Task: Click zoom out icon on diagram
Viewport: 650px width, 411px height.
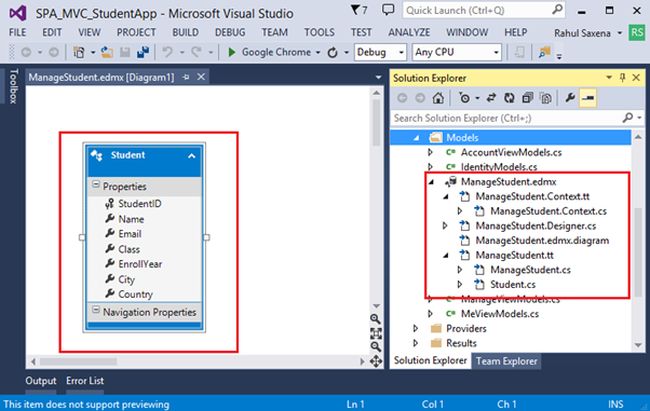Action: click(376, 347)
